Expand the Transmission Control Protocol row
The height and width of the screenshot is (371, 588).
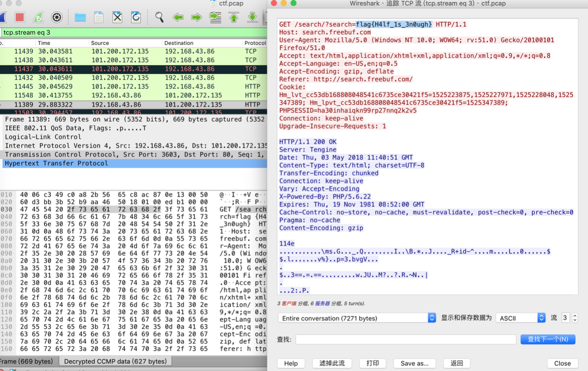coord(135,154)
